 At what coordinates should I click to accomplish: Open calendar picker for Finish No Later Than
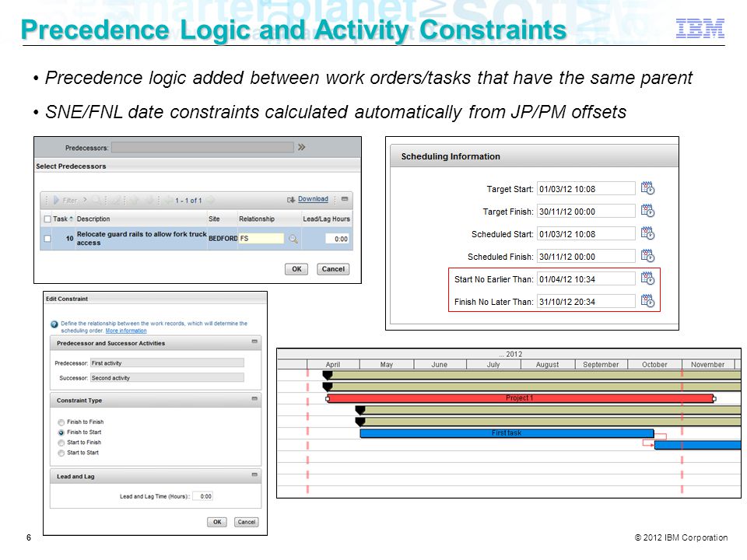point(647,301)
